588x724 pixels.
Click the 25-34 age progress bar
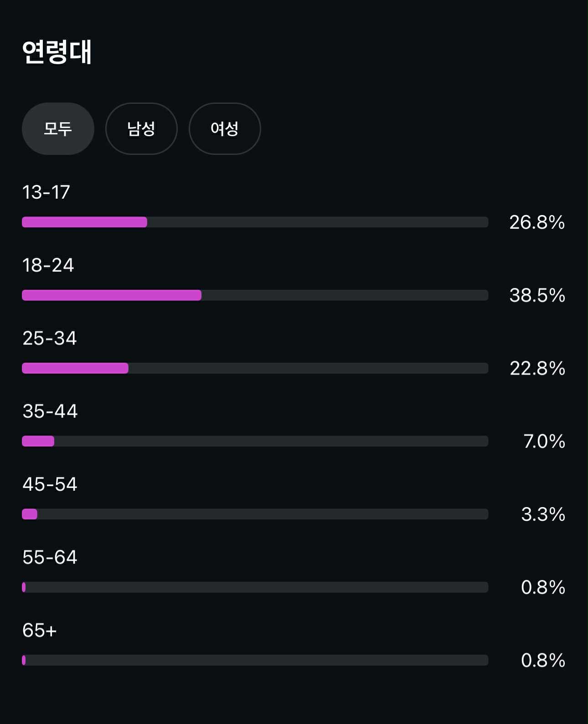click(x=255, y=368)
